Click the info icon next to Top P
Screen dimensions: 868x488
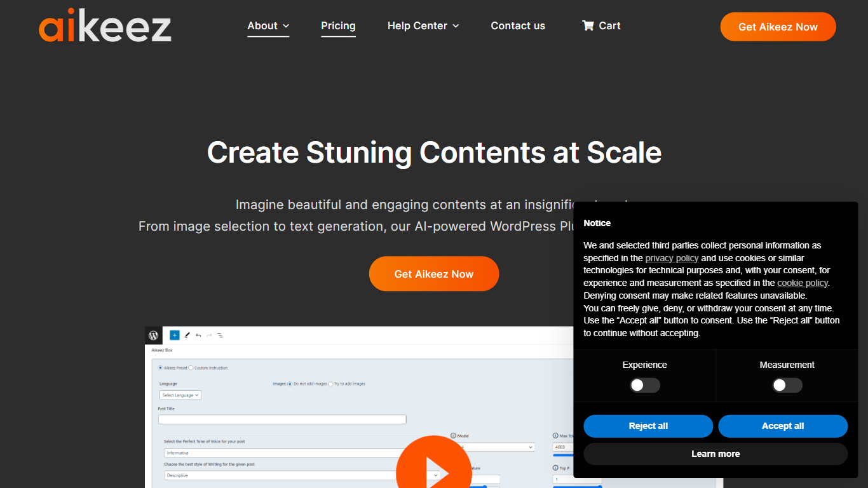pos(556,468)
